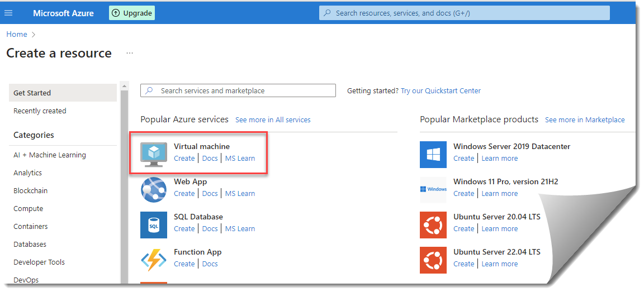Click the Windows Server 2019 Datacenter title
Viewport: 644px width, 292px height.
tap(512, 146)
